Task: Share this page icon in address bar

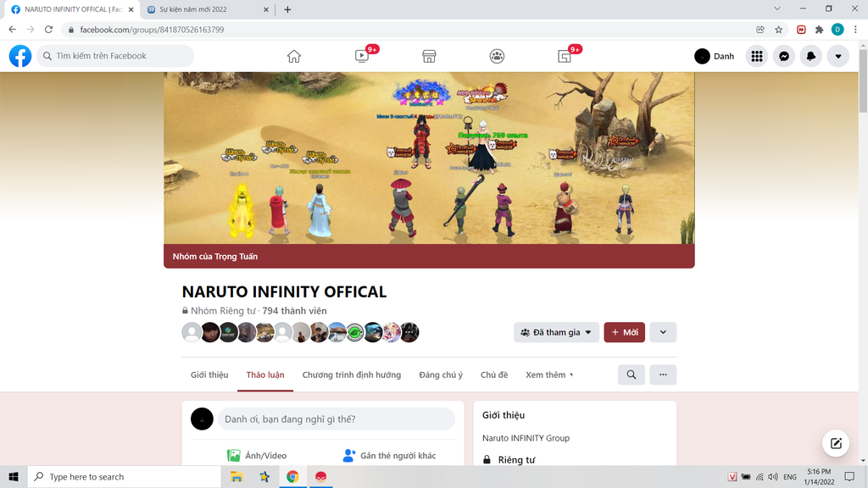Action: click(760, 30)
